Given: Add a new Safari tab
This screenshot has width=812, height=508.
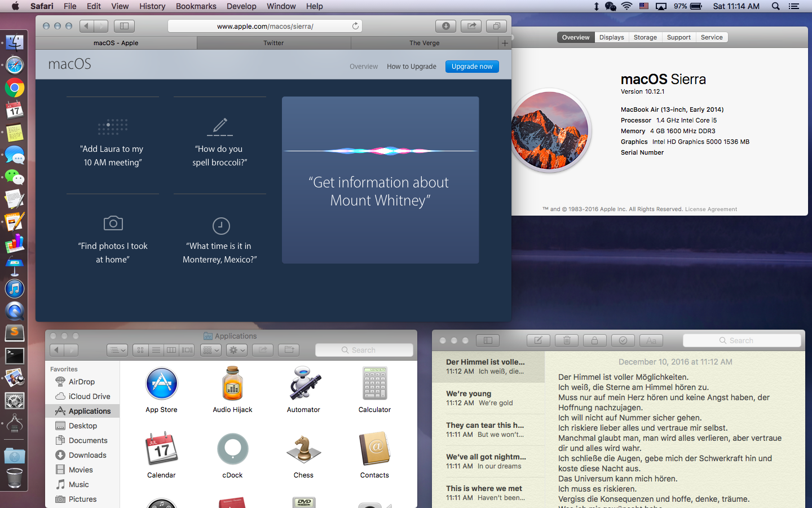Looking at the screenshot, I should tap(505, 43).
